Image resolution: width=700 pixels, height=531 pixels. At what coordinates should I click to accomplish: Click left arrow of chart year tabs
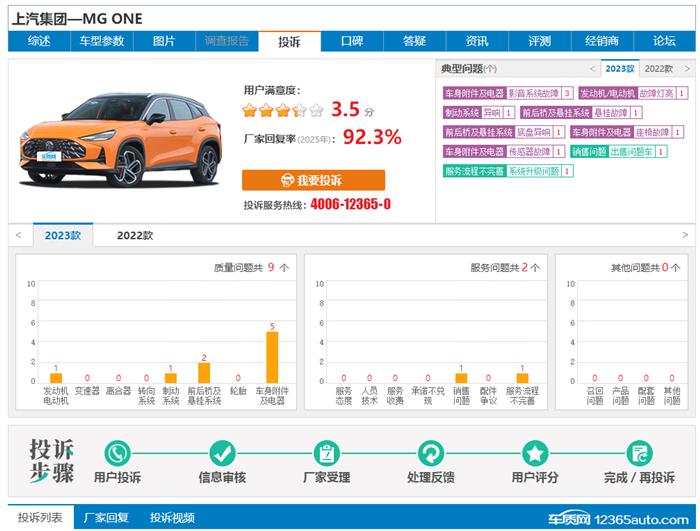pyautogui.click(x=18, y=235)
